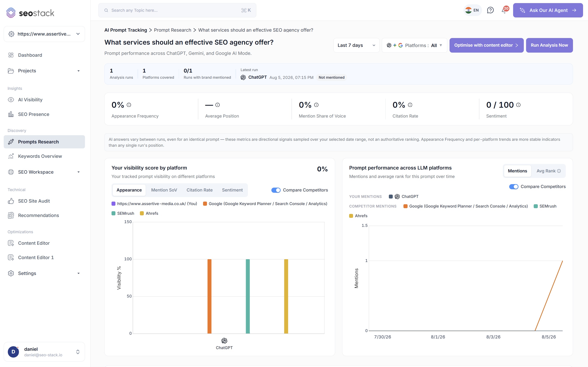
Task: Open the Platforms: All filter dropdown
Action: point(414,45)
